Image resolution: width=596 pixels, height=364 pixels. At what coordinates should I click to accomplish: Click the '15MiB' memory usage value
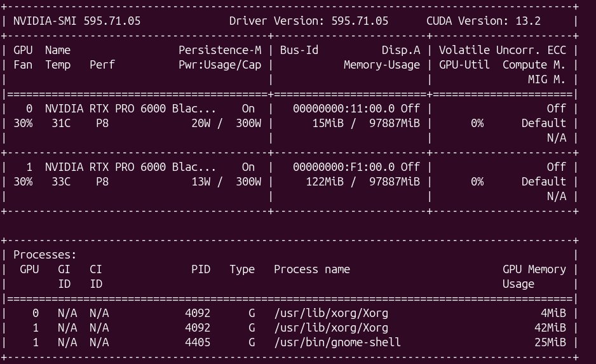click(328, 123)
